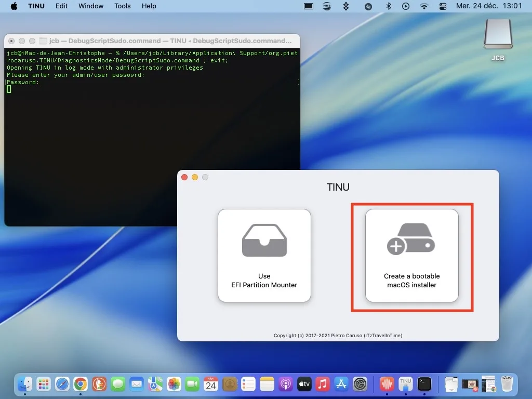532x399 pixels.
Task: Open Finder from the Dock
Action: (x=25, y=384)
